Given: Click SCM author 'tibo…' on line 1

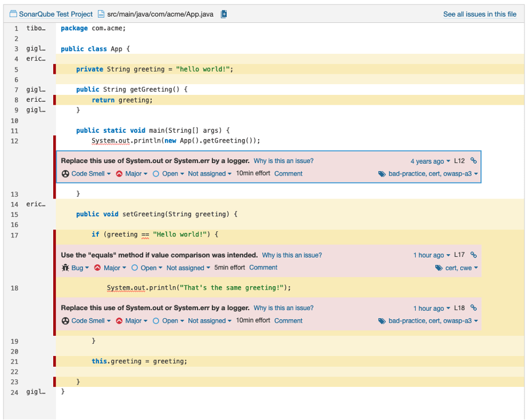Looking at the screenshot, I should 35,28.
